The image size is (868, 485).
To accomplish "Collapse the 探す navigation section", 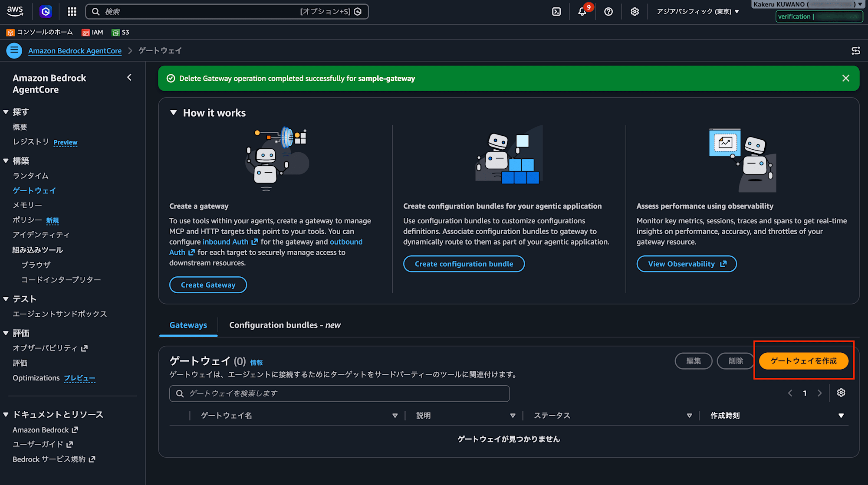I will click(6, 112).
